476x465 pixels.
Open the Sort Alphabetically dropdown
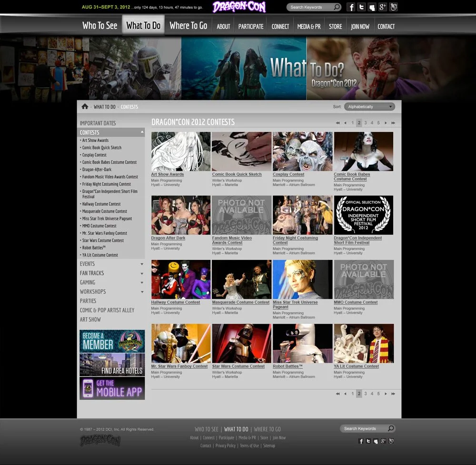369,107
